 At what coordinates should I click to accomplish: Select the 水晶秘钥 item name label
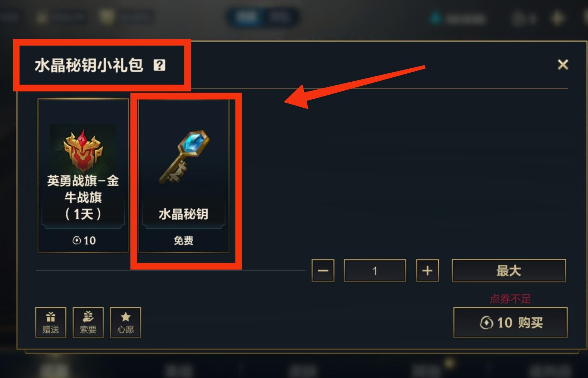[x=183, y=214]
